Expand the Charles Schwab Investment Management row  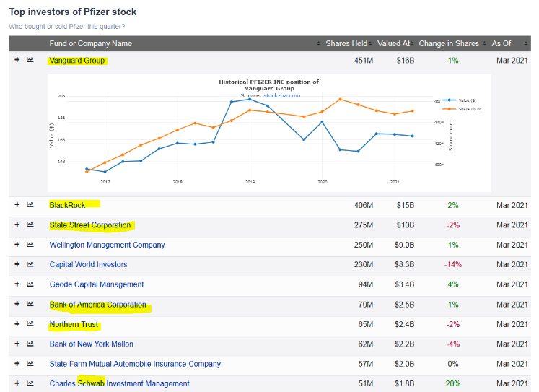point(17,383)
